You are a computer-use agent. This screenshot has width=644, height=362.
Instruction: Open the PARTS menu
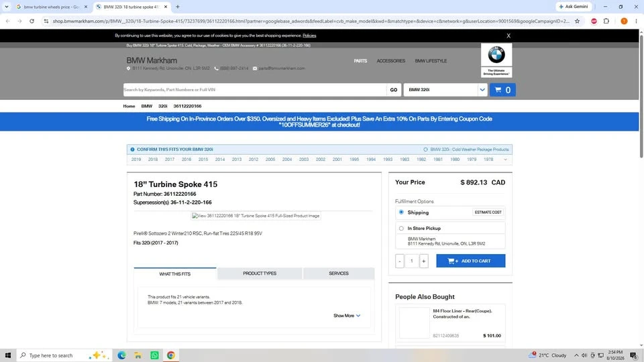pos(360,61)
